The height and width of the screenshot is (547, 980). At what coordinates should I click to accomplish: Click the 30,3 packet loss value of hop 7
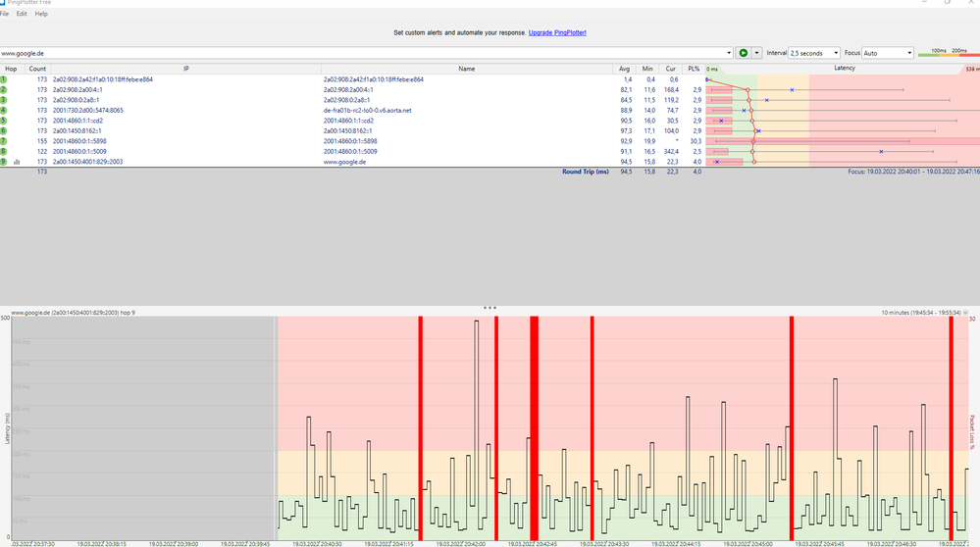click(696, 141)
